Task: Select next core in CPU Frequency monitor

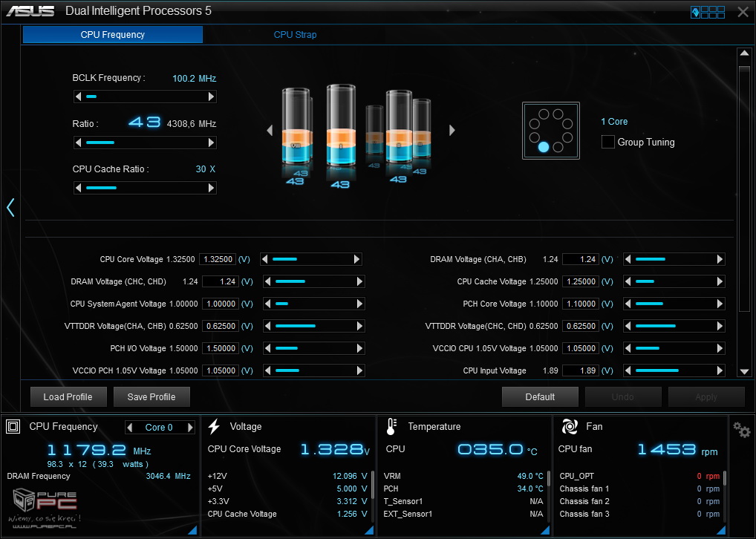Action: pyautogui.click(x=190, y=427)
